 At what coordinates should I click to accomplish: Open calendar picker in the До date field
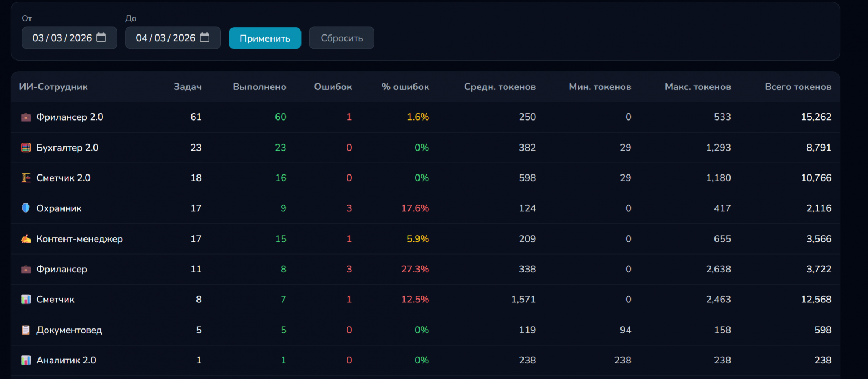point(204,38)
